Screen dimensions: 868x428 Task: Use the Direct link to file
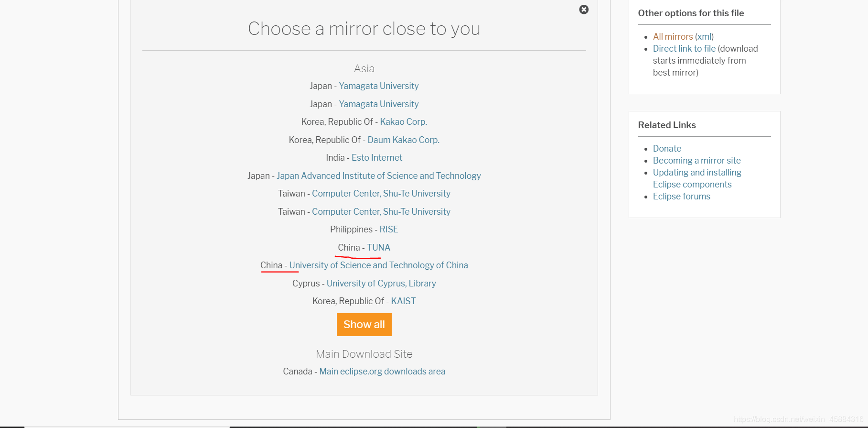684,49
